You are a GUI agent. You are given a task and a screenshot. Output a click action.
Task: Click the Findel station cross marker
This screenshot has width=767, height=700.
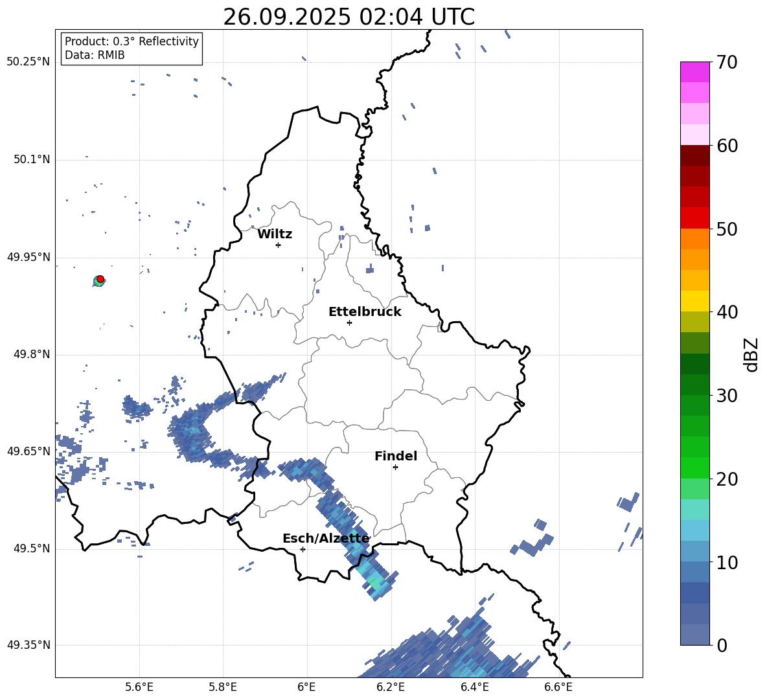[x=395, y=468]
